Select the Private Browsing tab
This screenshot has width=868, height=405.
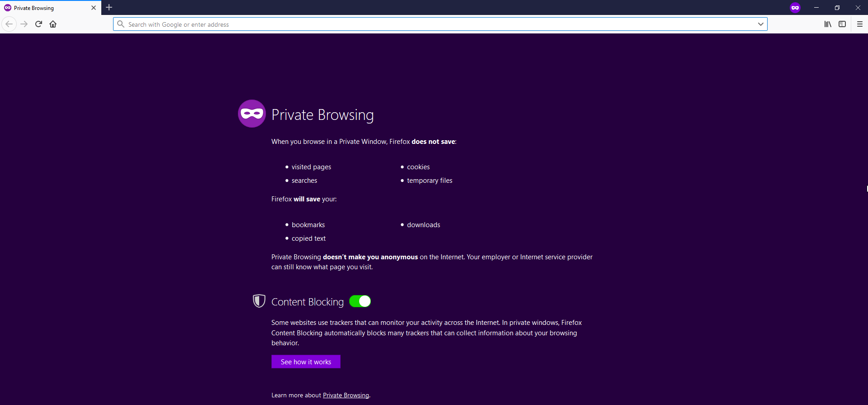[45, 8]
